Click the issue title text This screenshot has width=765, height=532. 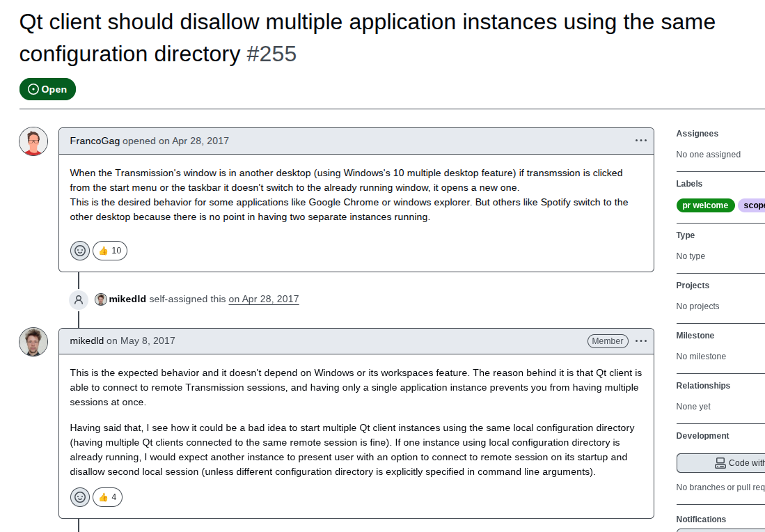[x=367, y=38]
